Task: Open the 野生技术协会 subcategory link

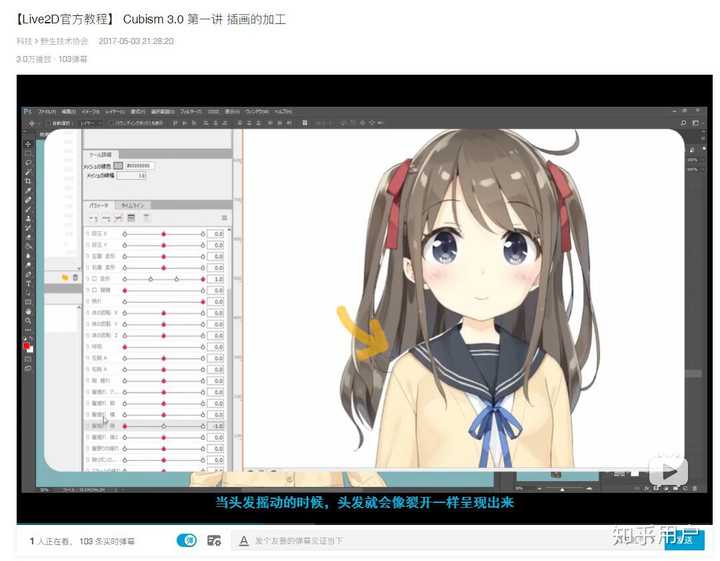Action: coord(64,41)
